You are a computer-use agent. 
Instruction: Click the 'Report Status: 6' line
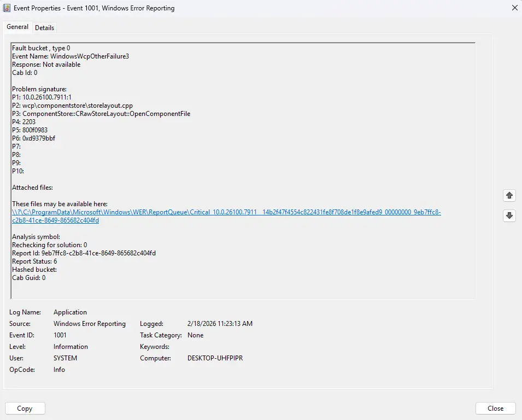pos(34,261)
